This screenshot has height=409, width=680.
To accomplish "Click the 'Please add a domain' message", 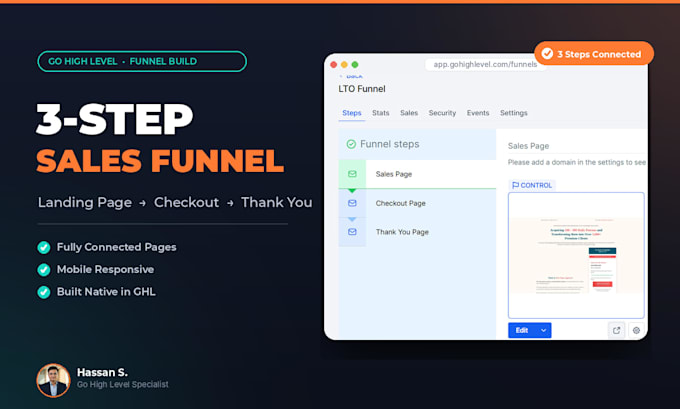I will coord(577,162).
